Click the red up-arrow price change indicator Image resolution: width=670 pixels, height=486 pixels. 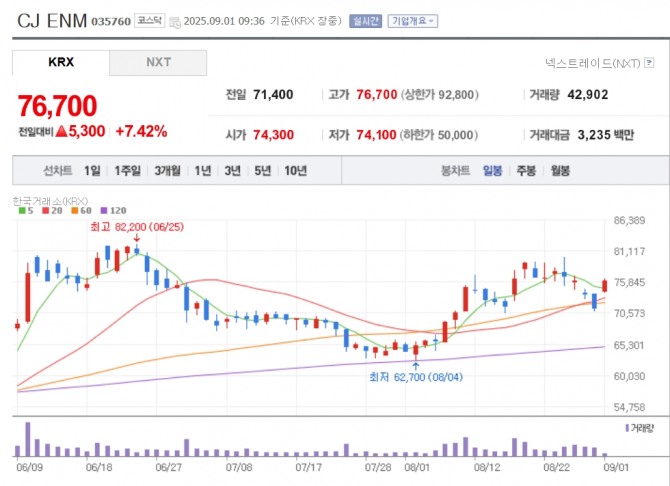click(x=61, y=132)
